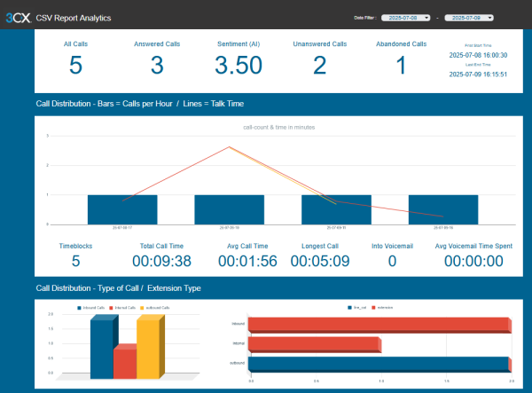
Task: Click the CSV Report Analytics title
Action: click(74, 18)
